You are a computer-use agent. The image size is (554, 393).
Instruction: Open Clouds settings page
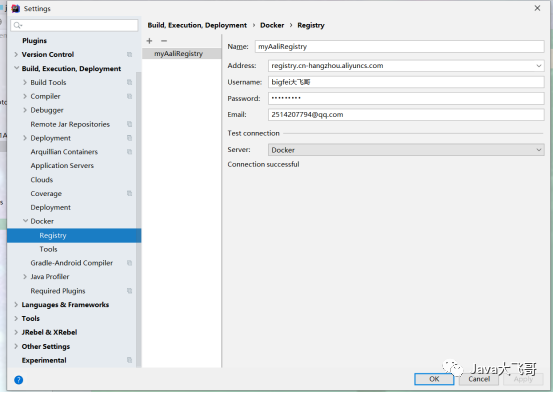42,180
